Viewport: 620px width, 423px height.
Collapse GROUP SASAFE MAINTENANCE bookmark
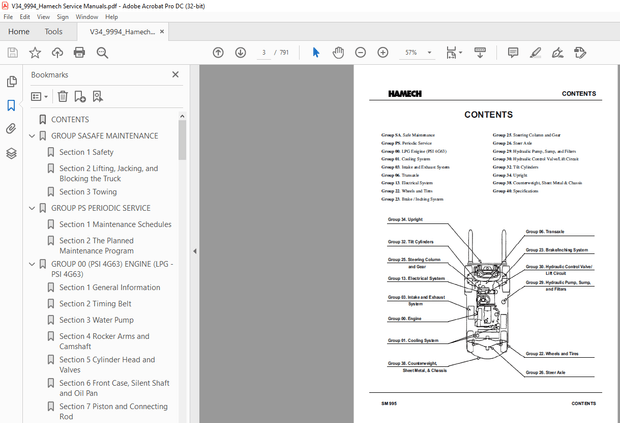coord(32,136)
